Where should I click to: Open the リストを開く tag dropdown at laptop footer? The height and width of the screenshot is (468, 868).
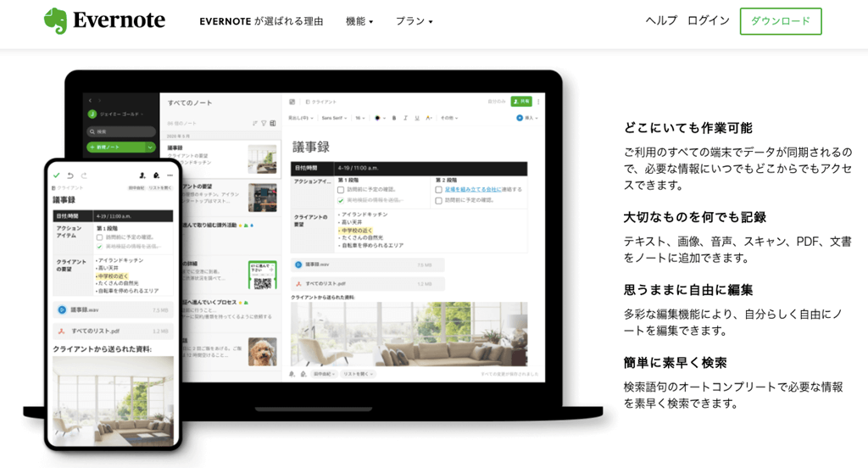[x=358, y=374]
